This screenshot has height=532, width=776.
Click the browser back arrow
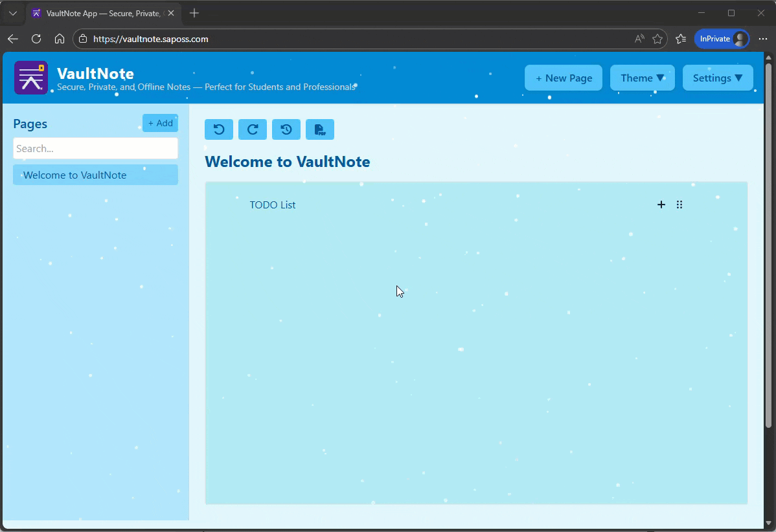(13, 39)
